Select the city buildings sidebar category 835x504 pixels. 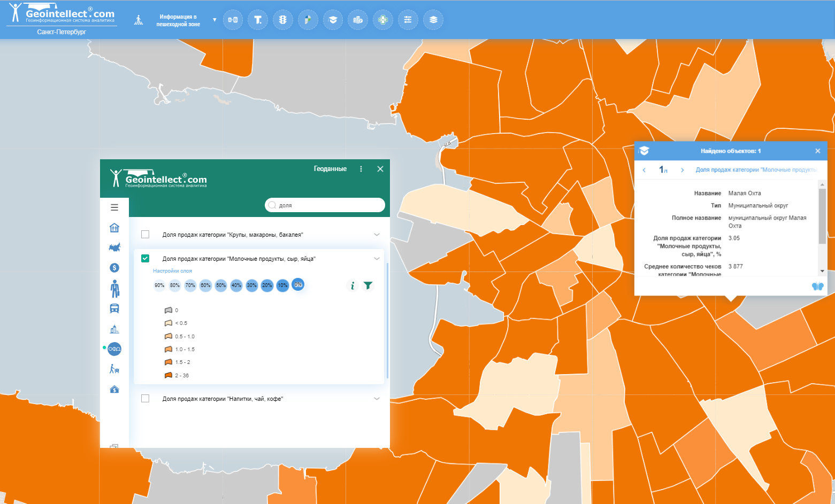point(114,329)
